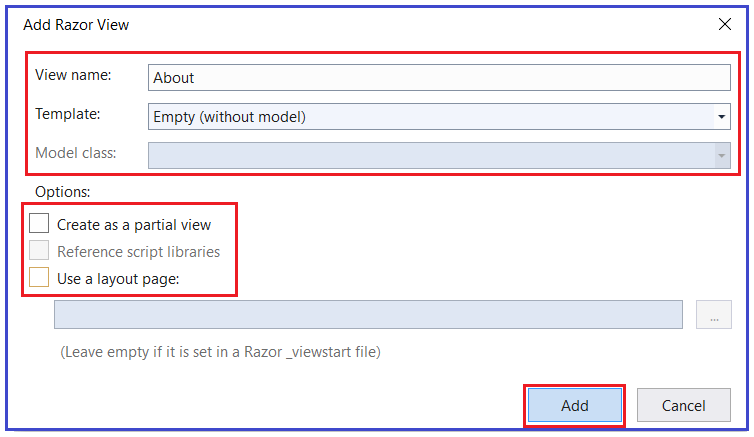Click the ellipsis browse button for layout page
This screenshot has height=437, width=754.
[x=714, y=315]
